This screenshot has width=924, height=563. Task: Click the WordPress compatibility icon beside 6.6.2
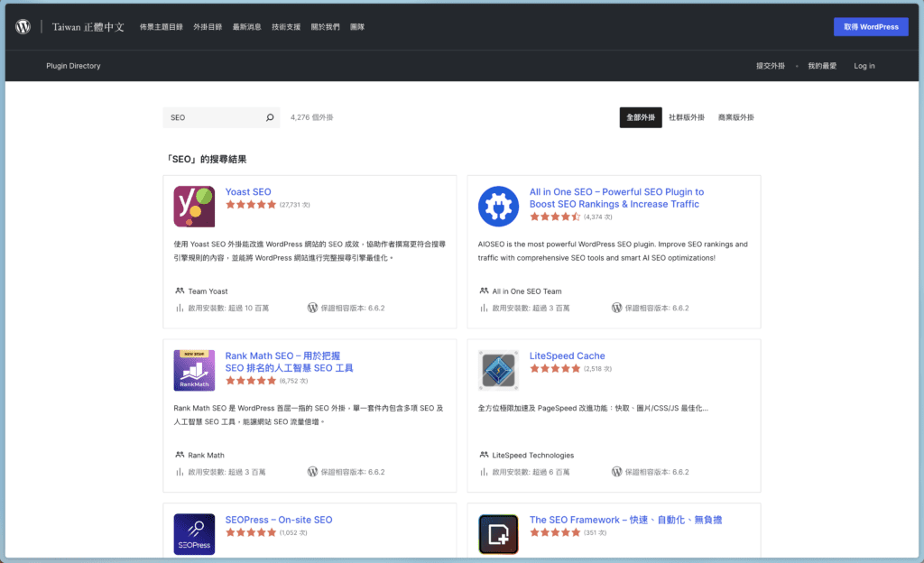coord(310,309)
